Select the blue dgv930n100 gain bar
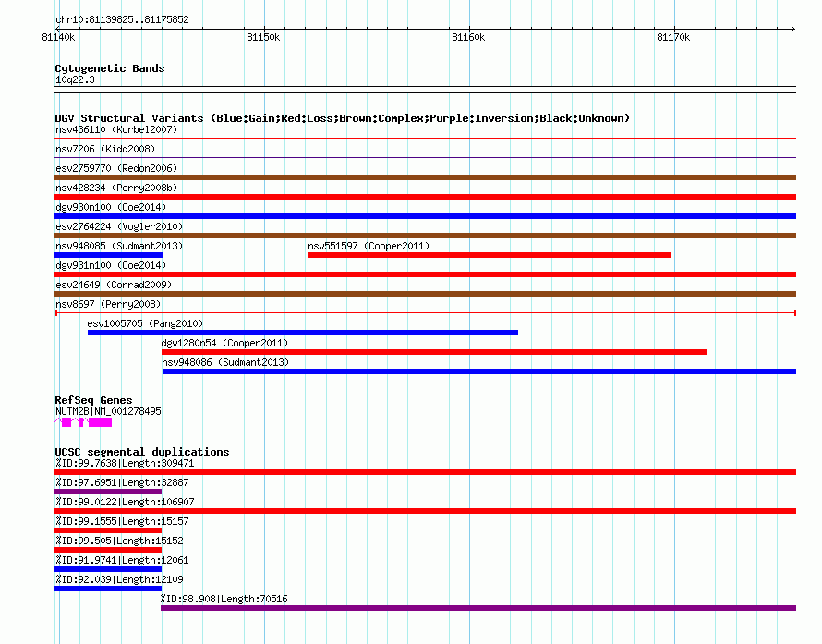Image resolution: width=822 pixels, height=644 pixels. (425, 216)
